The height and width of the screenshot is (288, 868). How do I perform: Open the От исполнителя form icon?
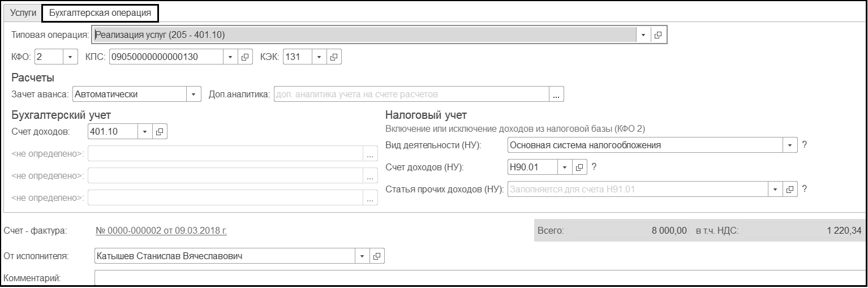click(377, 256)
